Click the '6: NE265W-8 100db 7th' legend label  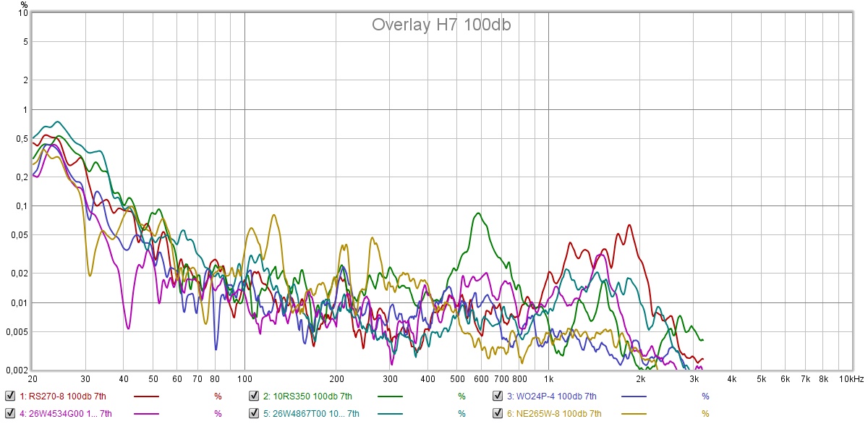(553, 414)
